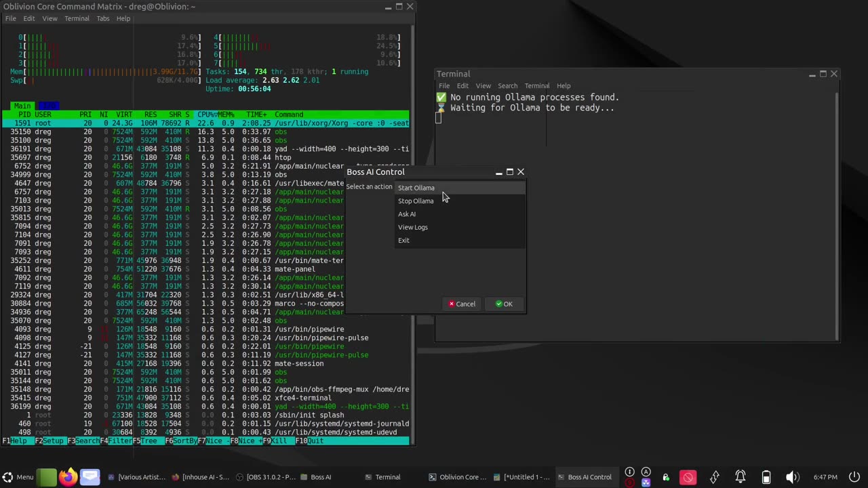Click Cancel in Boss AI Control dialog
Viewport: 868px width, 488px height.
coord(462,304)
